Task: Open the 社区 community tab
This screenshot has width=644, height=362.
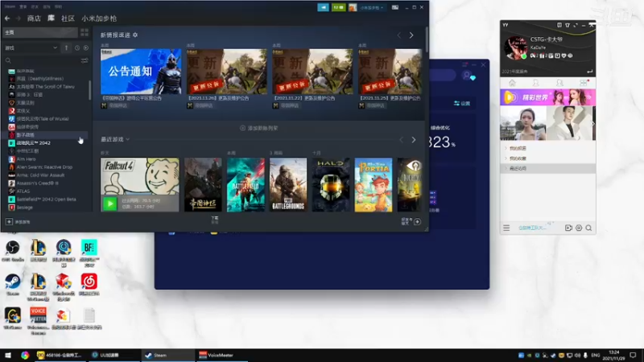Action: [68, 19]
